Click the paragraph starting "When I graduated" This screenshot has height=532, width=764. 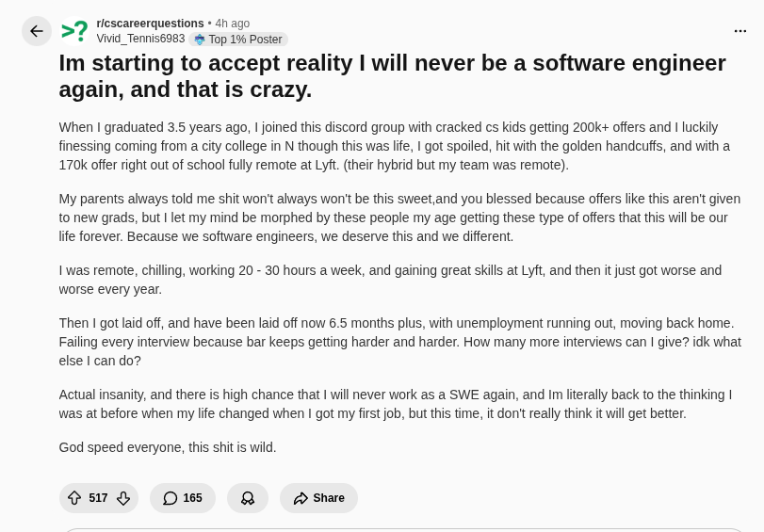coord(394,146)
